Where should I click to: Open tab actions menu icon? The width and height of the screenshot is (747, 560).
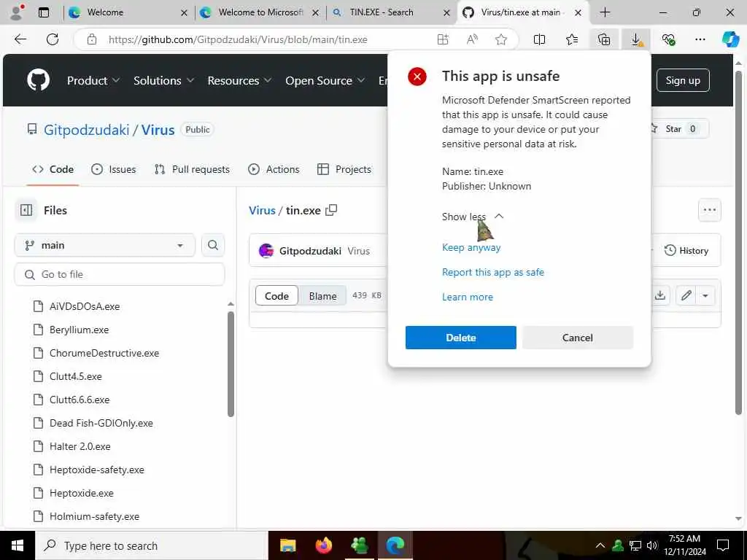[43, 12]
